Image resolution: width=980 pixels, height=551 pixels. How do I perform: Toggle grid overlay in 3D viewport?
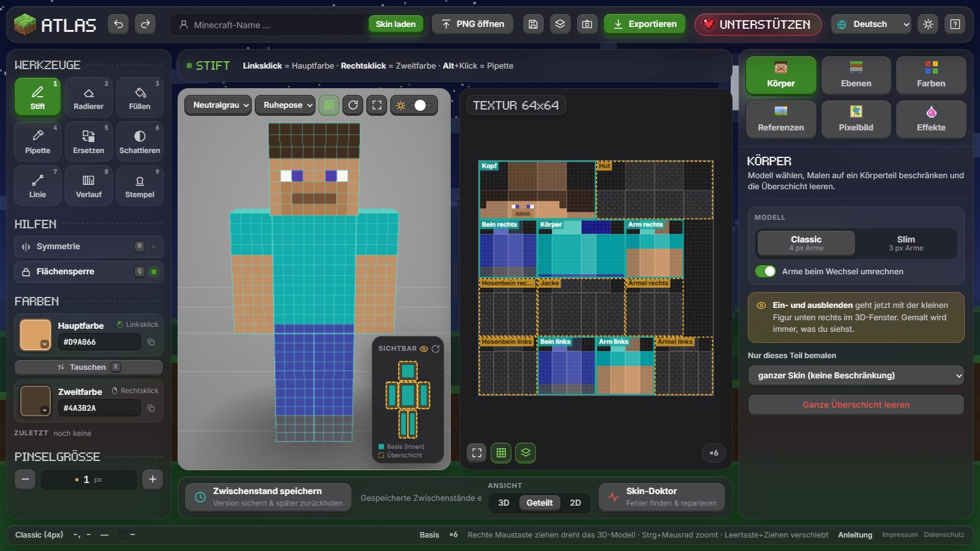[x=329, y=105]
